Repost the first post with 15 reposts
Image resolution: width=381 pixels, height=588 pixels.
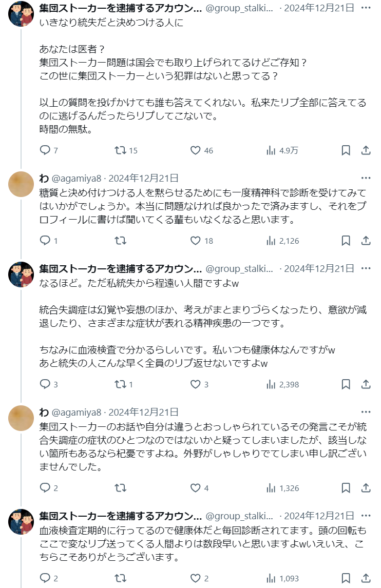tap(120, 150)
